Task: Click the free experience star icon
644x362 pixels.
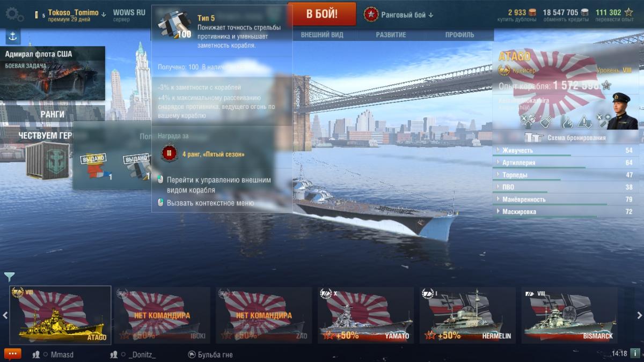Action: point(628,12)
